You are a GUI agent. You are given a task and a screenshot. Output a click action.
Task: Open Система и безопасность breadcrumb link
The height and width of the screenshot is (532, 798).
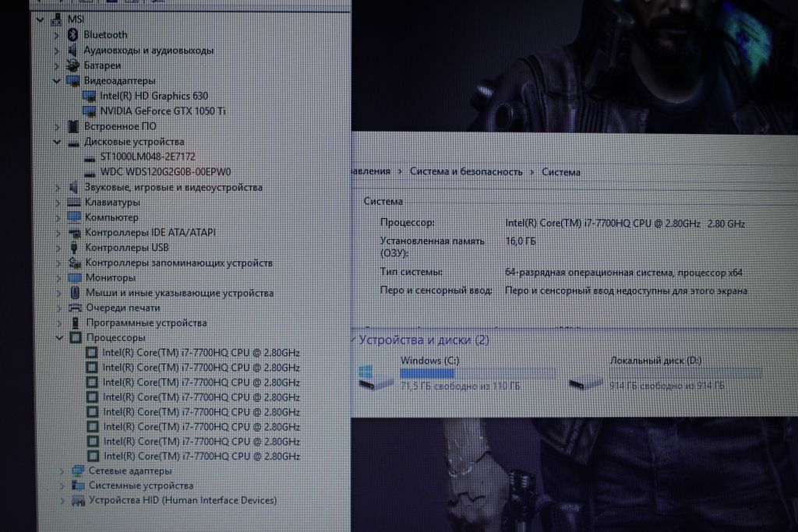(x=466, y=172)
